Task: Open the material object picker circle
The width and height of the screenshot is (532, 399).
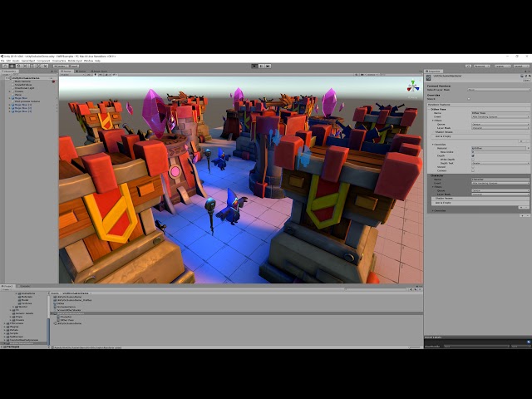Action: 529,148
